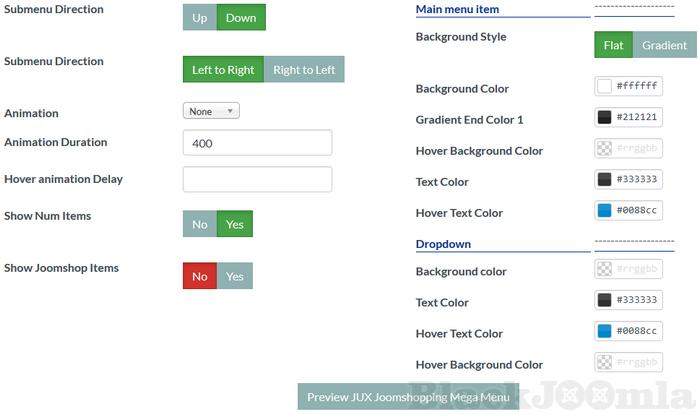
Task: Open Dropdown Hover Text Color swatch
Action: coord(604,331)
